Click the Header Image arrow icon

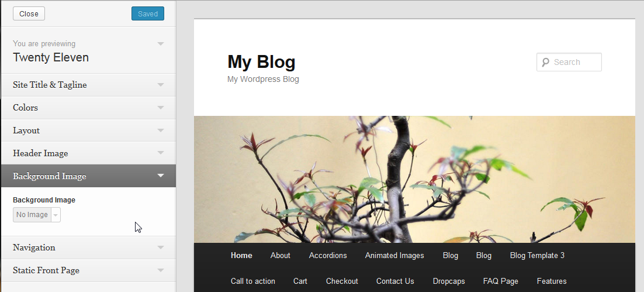161,153
